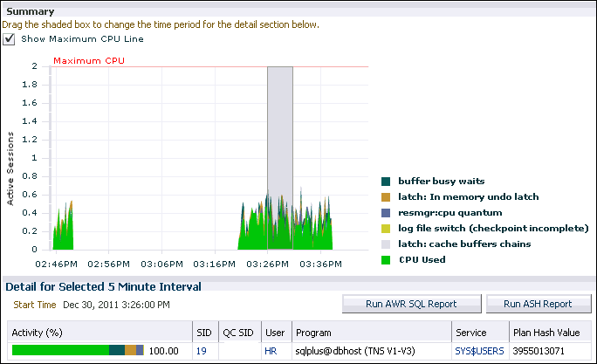
Task: Click the latch: In memory undo latch swatch
Action: point(385,196)
